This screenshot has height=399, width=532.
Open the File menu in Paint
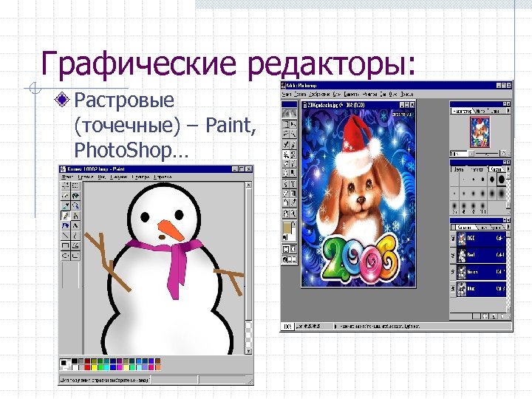[x=66, y=177]
